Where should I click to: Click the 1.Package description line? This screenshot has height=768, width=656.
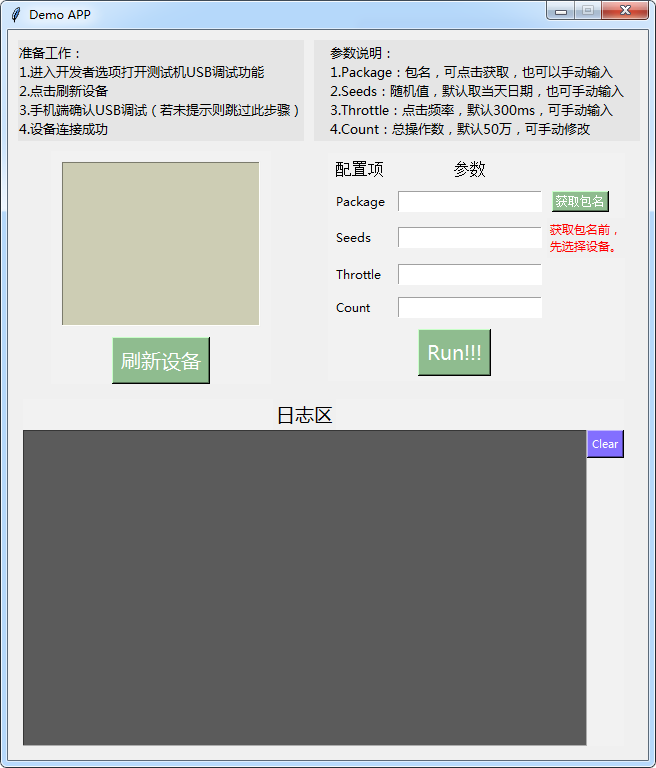pos(471,72)
